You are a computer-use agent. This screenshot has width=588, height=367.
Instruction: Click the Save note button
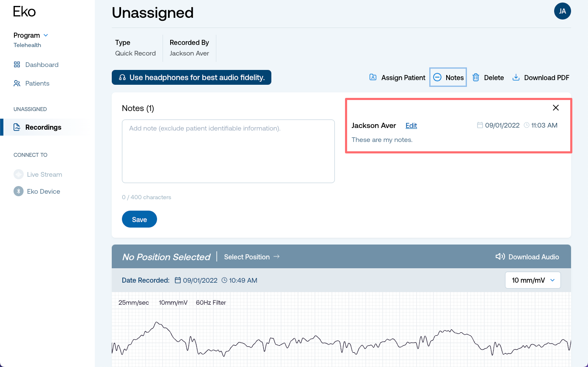click(139, 220)
